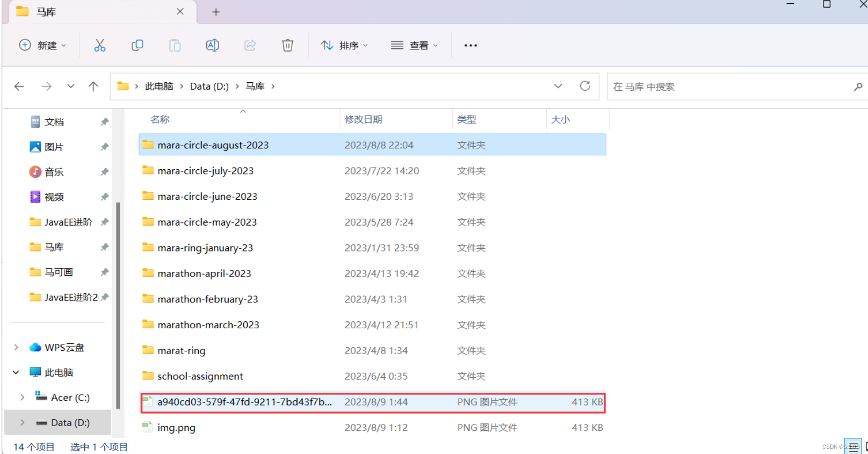Select folder mara-circle-june-2023
The height and width of the screenshot is (454, 868).
(x=372, y=197)
